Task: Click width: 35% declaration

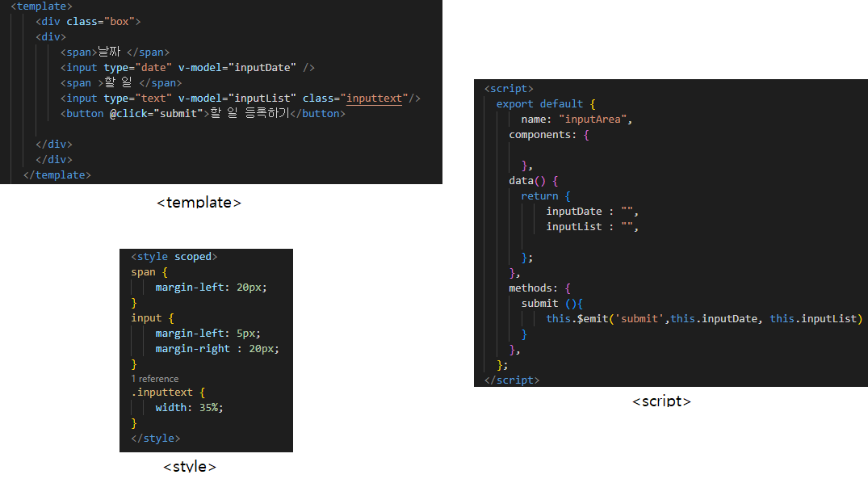Action: coord(189,408)
